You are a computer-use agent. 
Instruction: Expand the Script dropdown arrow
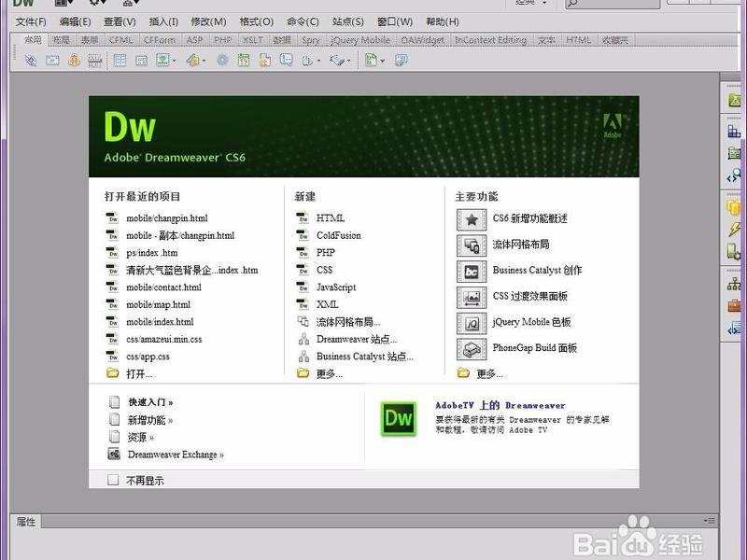348,61
